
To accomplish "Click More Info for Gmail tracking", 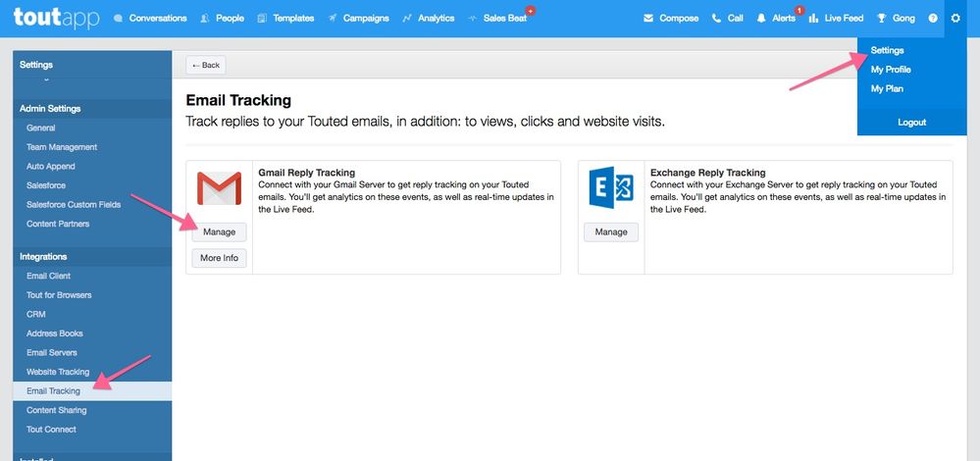I will point(219,259).
